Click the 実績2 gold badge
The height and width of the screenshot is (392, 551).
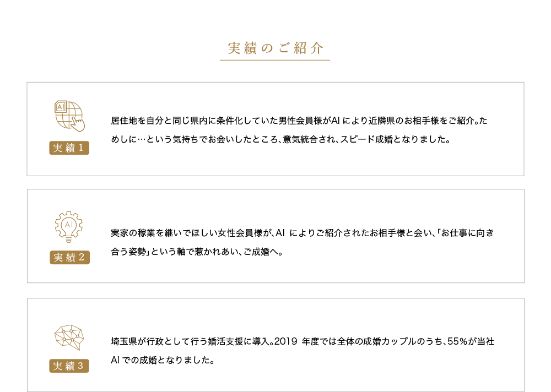point(69,258)
